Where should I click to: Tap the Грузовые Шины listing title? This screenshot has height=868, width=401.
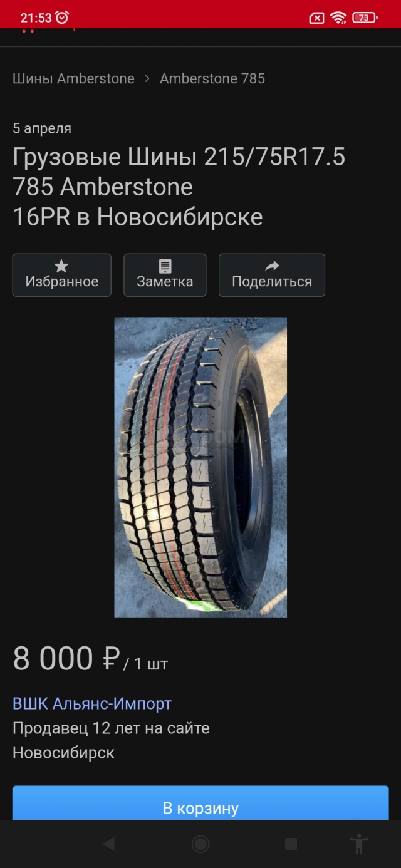(x=179, y=187)
